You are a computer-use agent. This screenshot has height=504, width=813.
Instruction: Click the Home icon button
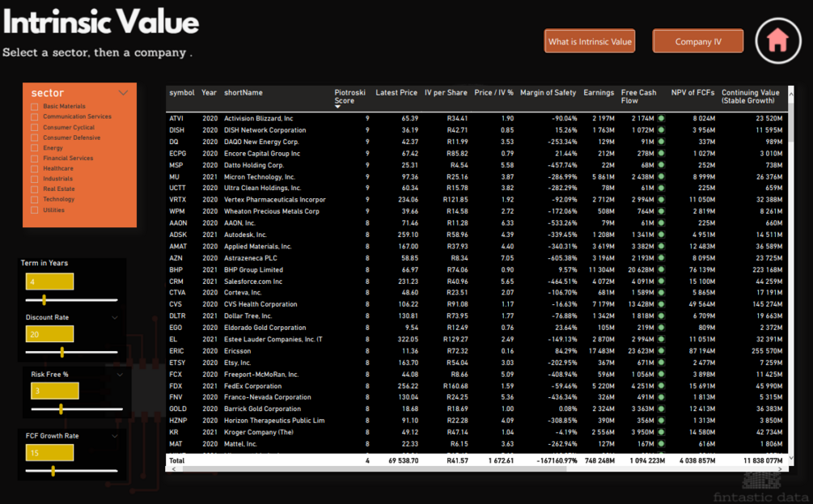point(777,40)
